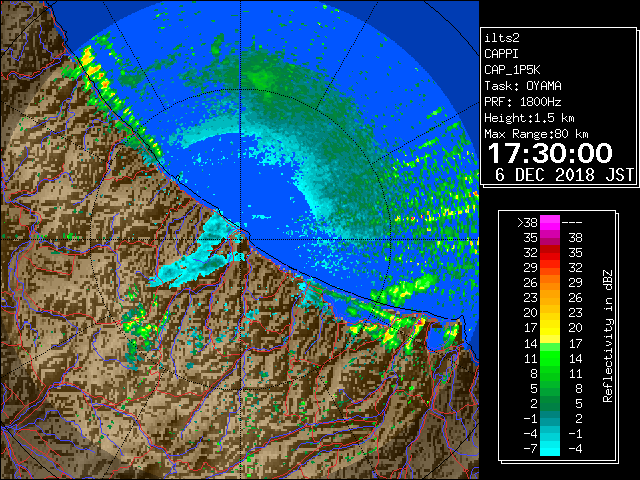Select the ilts2 label in the info box
640x480 pixels.
(x=502, y=38)
